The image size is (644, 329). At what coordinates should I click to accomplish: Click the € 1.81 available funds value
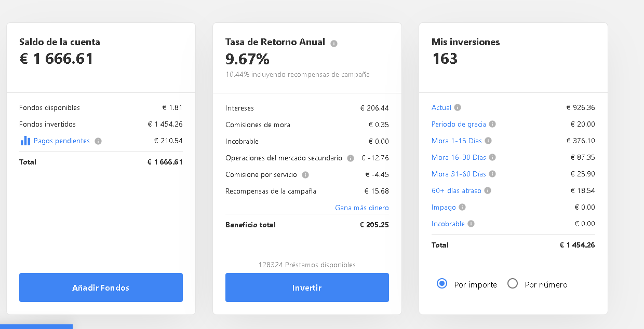tap(172, 107)
